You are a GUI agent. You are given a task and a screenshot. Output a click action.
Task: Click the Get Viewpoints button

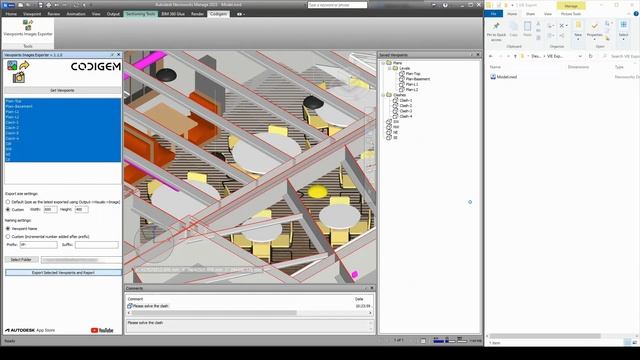click(x=62, y=90)
